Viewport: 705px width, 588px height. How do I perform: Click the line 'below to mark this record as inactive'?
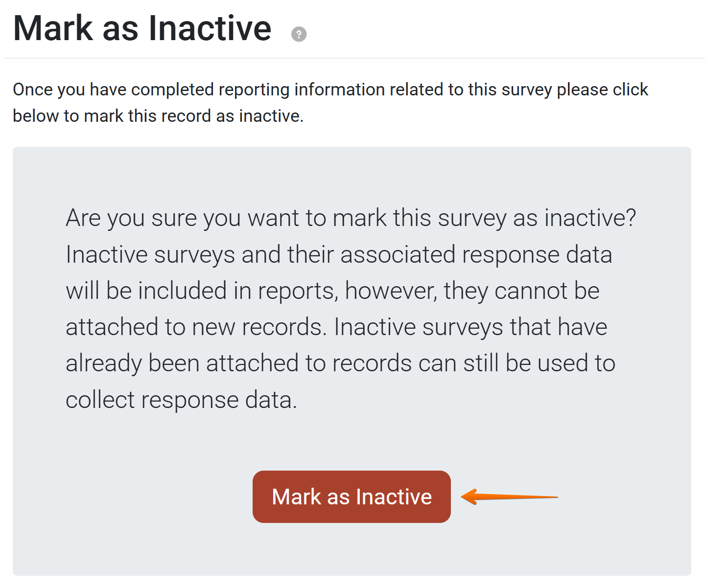[x=158, y=116]
